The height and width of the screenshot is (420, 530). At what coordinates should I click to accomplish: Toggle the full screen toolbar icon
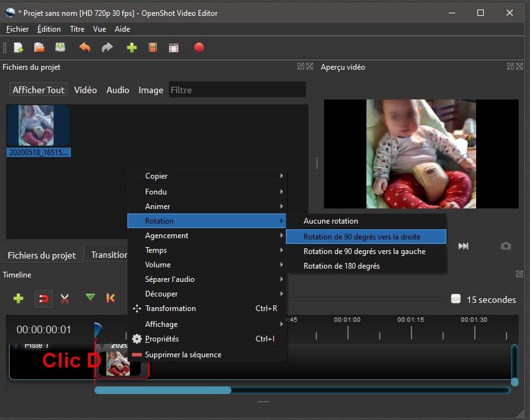coord(174,48)
